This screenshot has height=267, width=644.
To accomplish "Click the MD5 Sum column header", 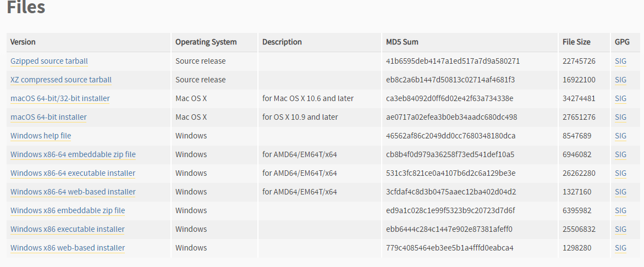I will pos(402,42).
